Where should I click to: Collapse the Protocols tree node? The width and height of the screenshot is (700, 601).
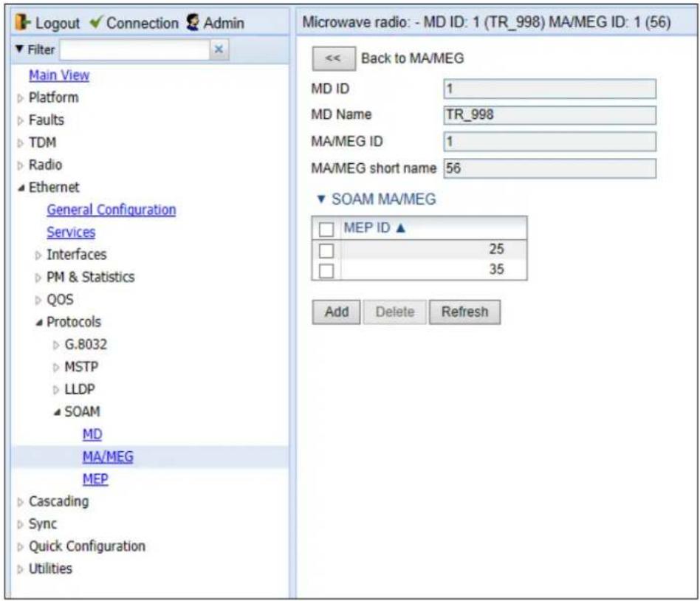pyautogui.click(x=39, y=323)
